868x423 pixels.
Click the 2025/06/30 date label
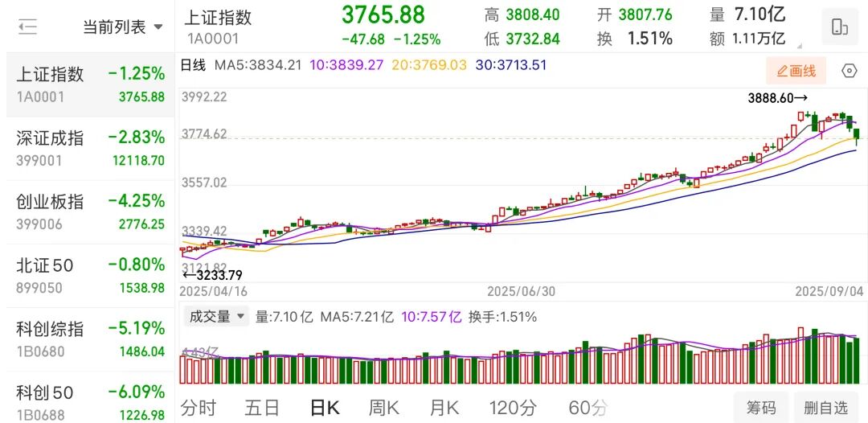coord(522,291)
